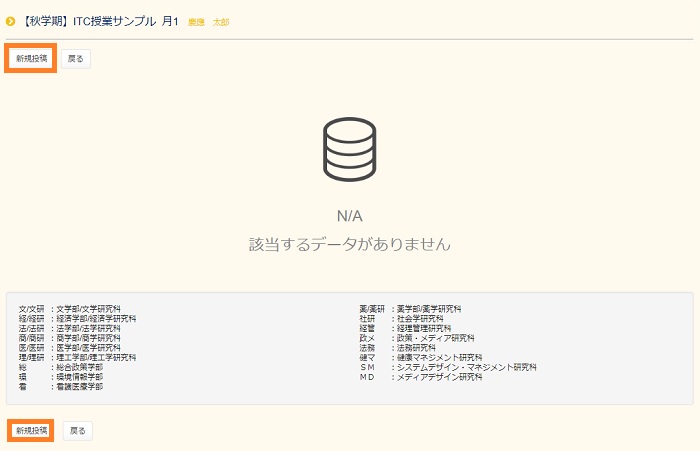
Task: Click the bottom 新規投稿 button
Action: pos(31,431)
